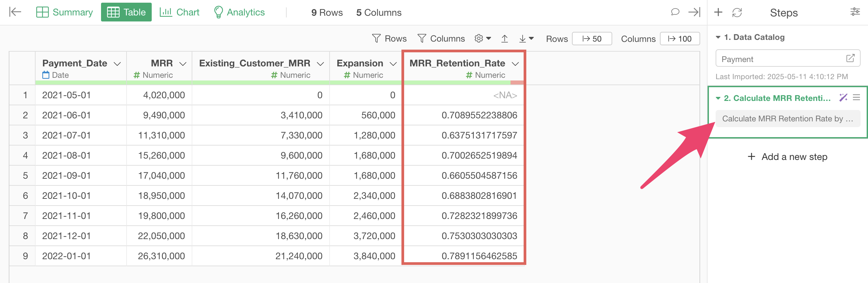The height and width of the screenshot is (283, 868).
Task: Switch to the Chart tab
Action: (179, 12)
